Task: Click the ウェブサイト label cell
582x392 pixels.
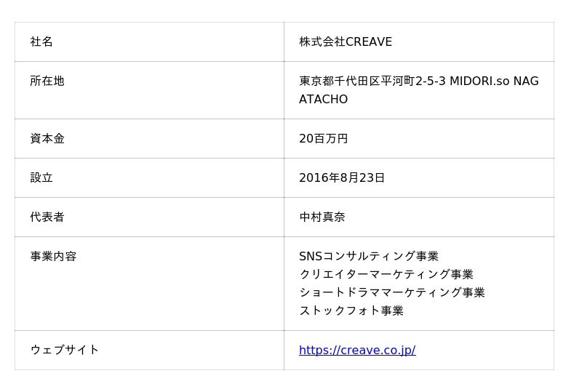Action: tap(64, 350)
